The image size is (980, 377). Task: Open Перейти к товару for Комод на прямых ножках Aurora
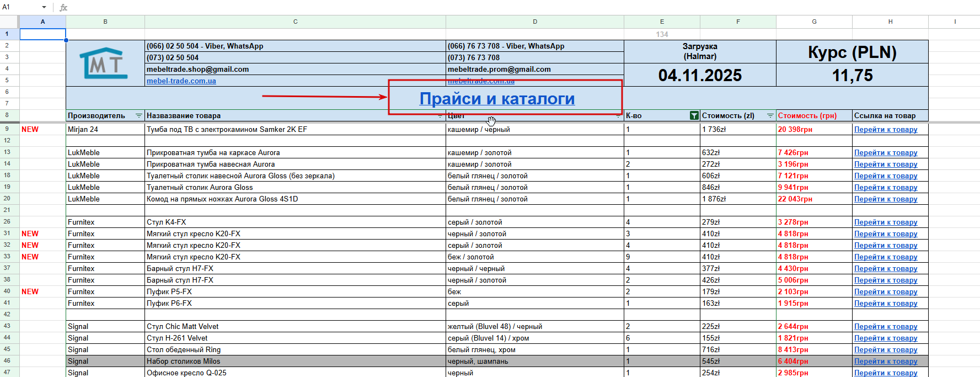886,199
